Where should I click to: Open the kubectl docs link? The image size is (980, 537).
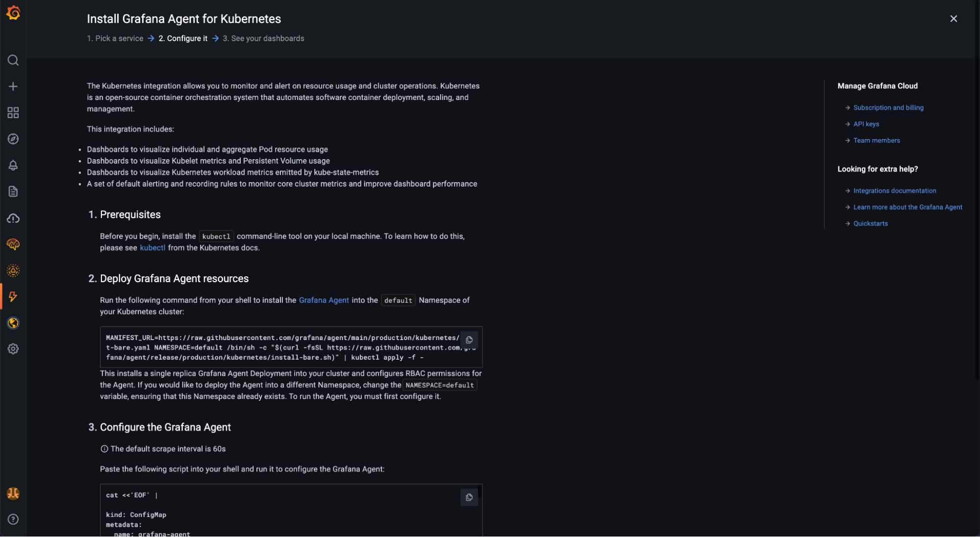(x=152, y=248)
